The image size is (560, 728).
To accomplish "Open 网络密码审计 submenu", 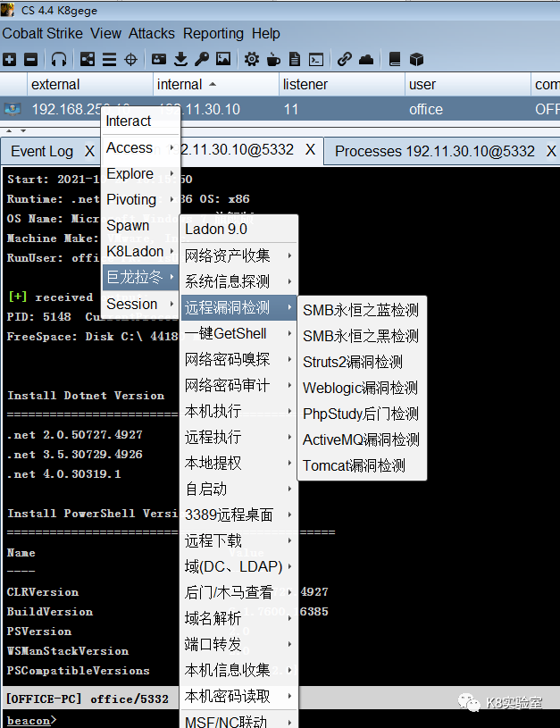I will click(x=238, y=385).
